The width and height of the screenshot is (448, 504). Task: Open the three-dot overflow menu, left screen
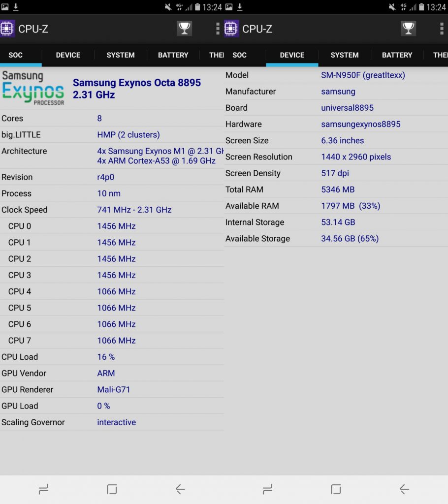(x=218, y=29)
